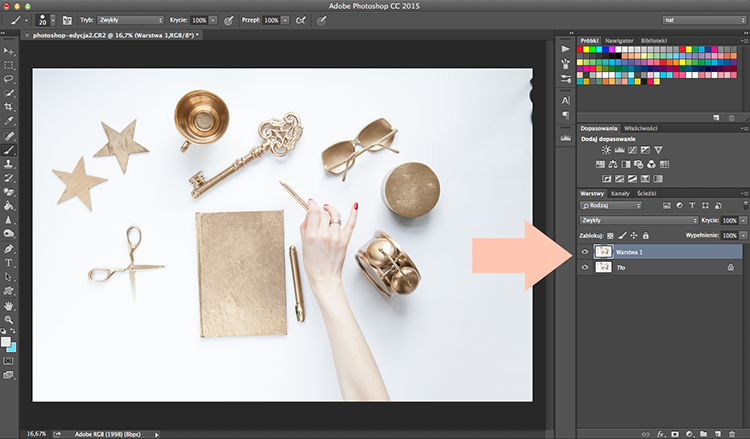
Task: Toggle lock image pixels brush icon
Action: tap(622, 235)
